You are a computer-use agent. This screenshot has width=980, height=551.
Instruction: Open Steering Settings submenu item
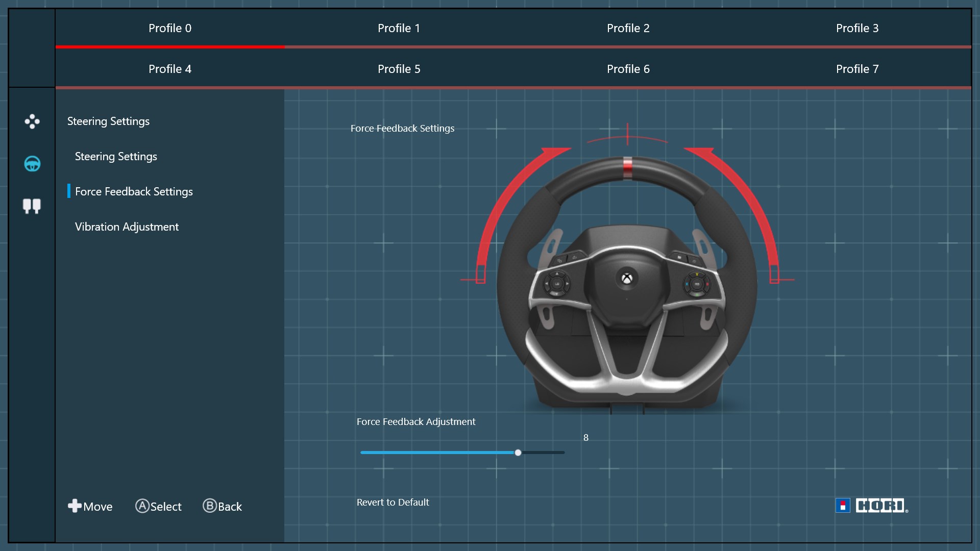(116, 157)
